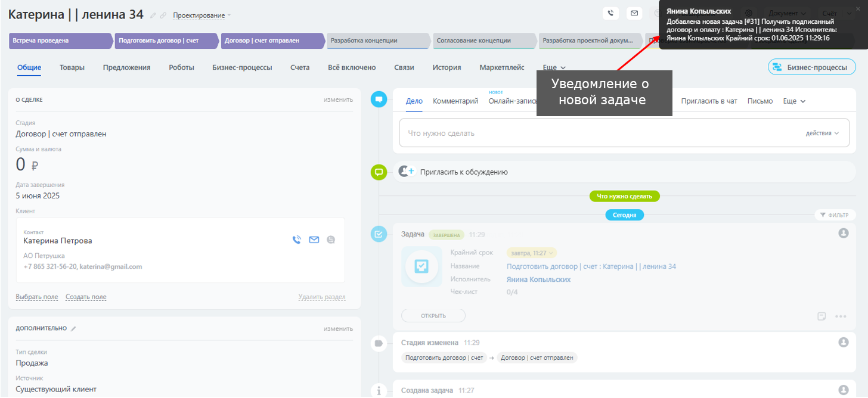The width and height of the screenshot is (868, 398).
Task: Open the действия dropdown in task field
Action: [x=822, y=133]
